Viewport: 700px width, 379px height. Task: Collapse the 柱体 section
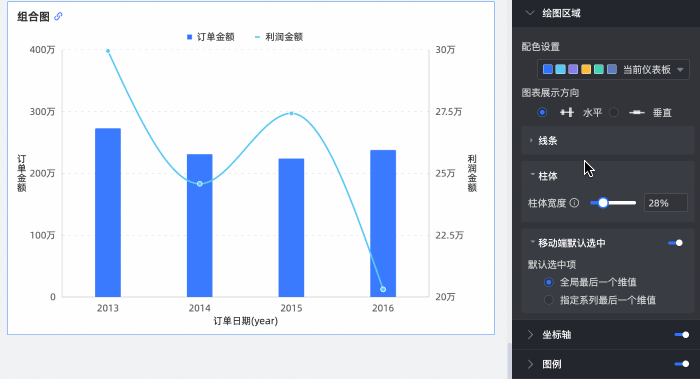tap(533, 175)
